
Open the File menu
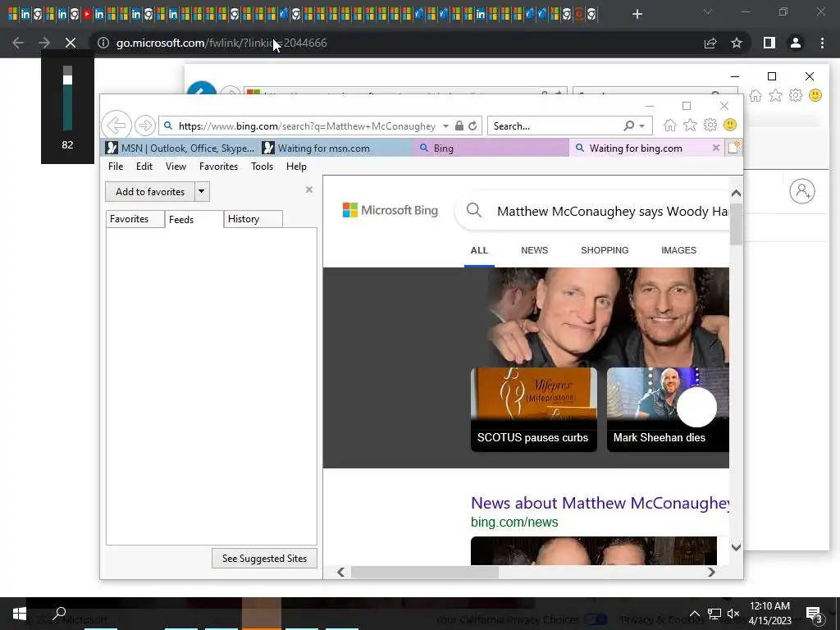[x=116, y=167]
